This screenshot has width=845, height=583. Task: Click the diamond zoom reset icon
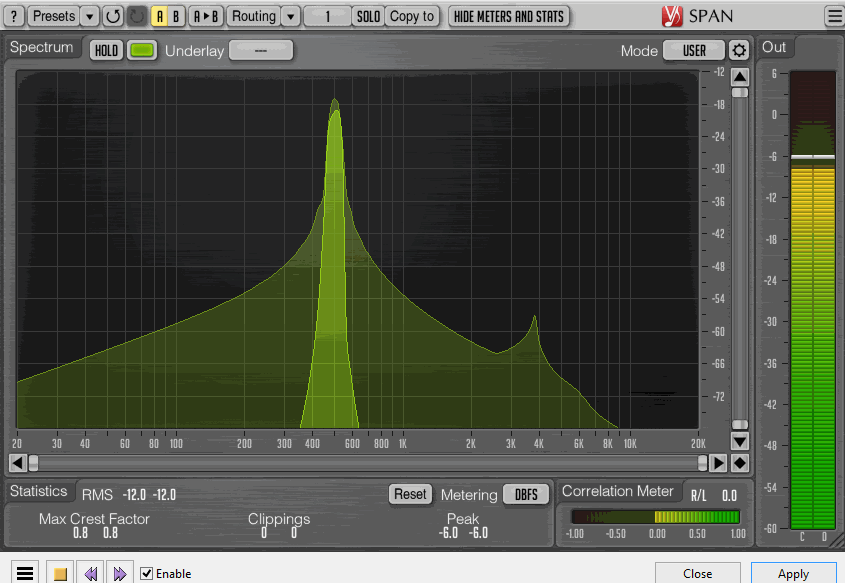(740, 463)
